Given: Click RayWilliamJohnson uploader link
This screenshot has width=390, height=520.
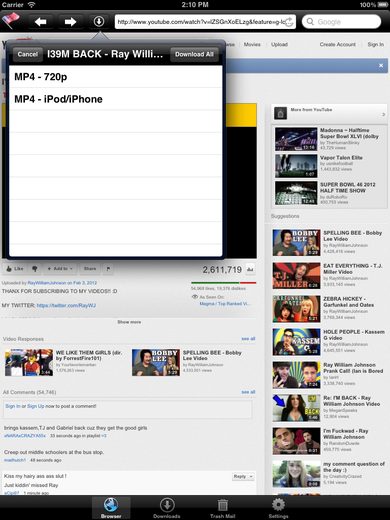Looking at the screenshot, I should click(x=47, y=283).
